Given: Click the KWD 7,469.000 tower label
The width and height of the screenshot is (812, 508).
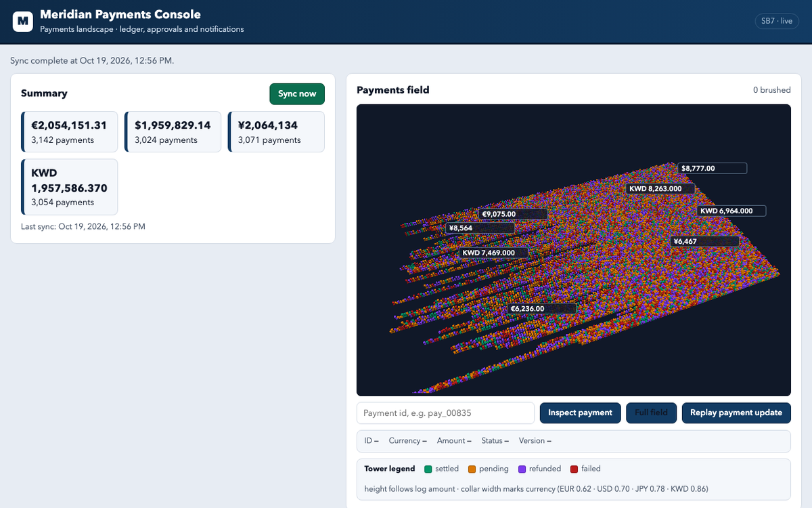Looking at the screenshot, I should coord(494,253).
